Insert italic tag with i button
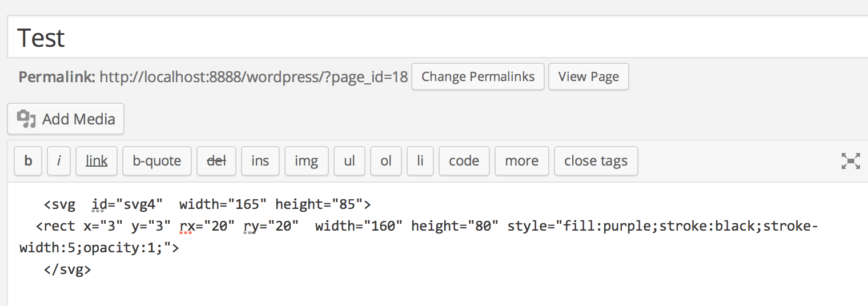The width and height of the screenshot is (868, 306). (x=59, y=161)
